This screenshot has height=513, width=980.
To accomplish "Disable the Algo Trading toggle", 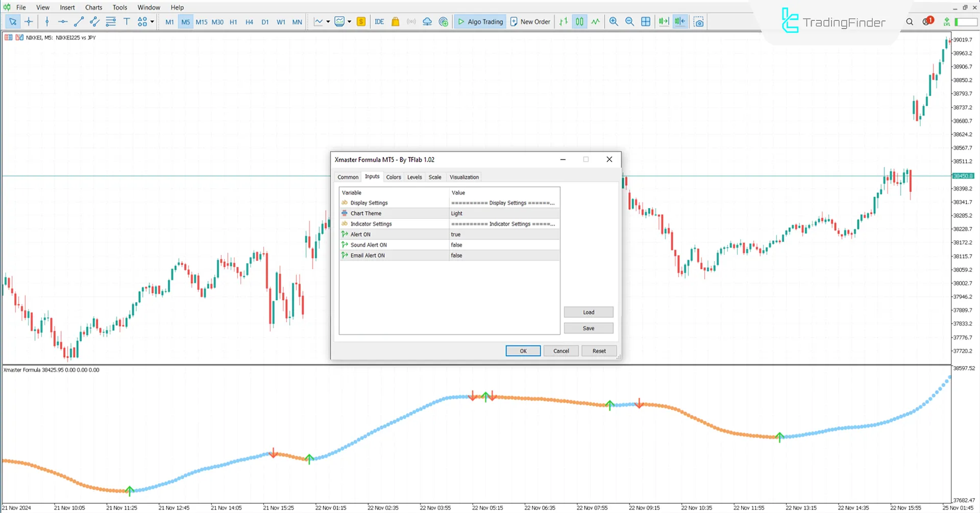I will (x=480, y=21).
